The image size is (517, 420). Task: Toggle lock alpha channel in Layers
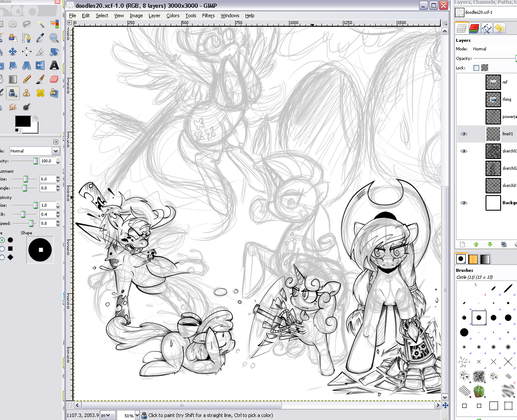pos(485,68)
